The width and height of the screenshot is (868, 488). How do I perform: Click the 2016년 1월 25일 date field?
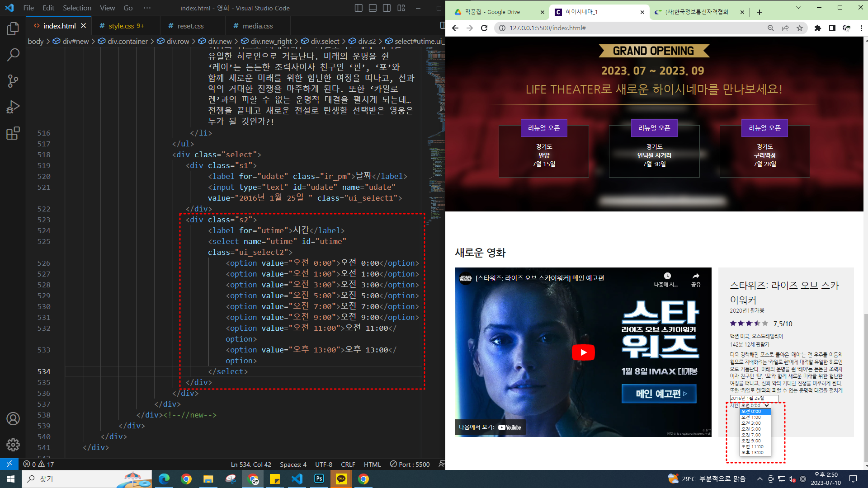pyautogui.click(x=753, y=399)
